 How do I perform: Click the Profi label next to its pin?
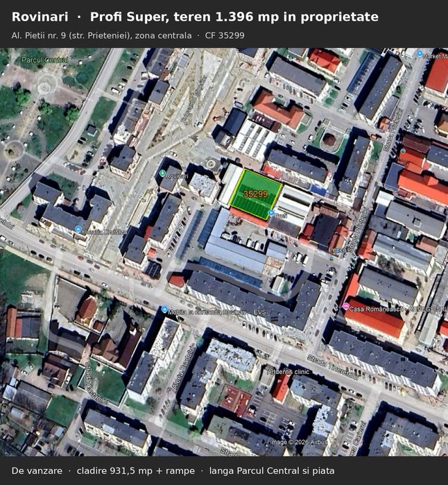point(281,215)
